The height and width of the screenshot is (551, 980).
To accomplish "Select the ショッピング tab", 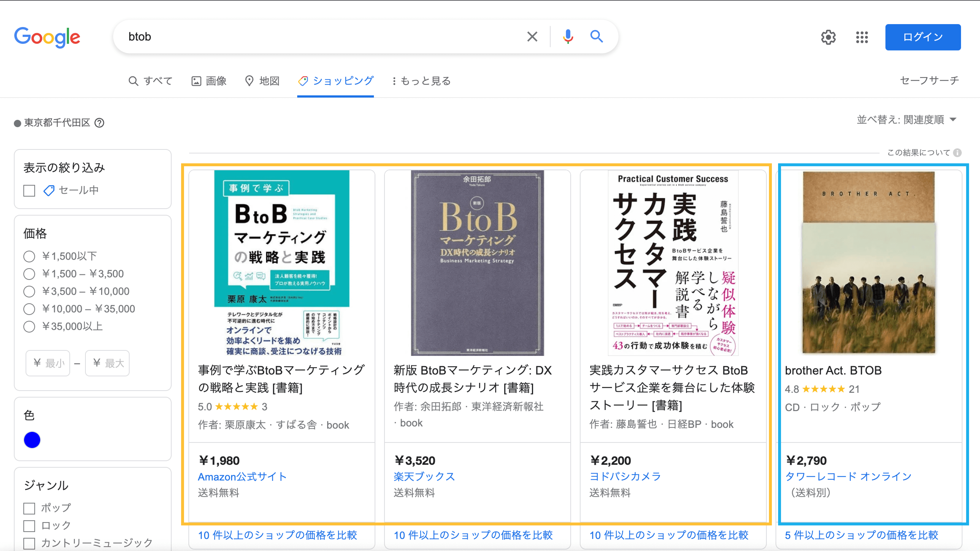I will [336, 81].
